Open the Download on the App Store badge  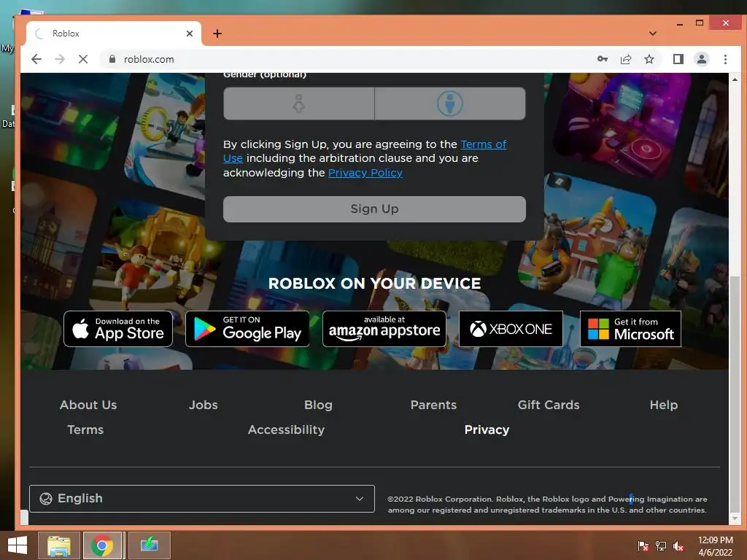[118, 329]
